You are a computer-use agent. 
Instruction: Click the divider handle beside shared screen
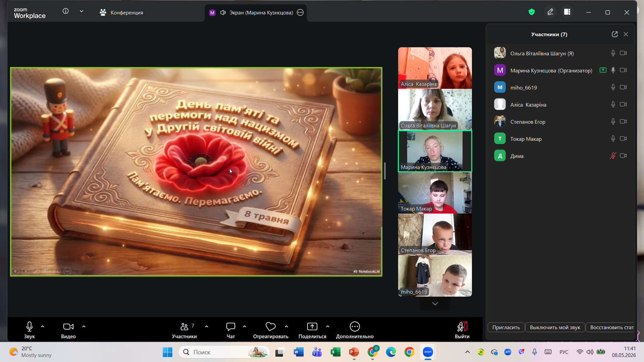(385, 171)
